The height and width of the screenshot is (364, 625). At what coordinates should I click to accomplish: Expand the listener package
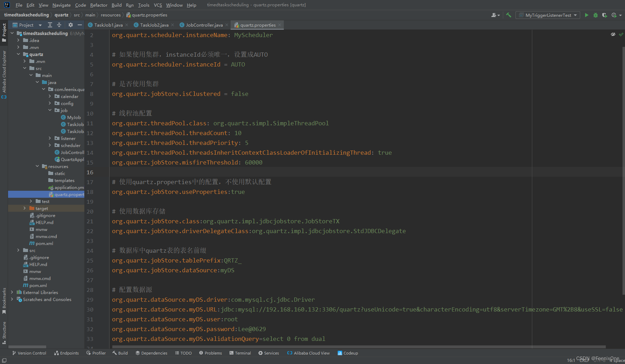click(50, 138)
